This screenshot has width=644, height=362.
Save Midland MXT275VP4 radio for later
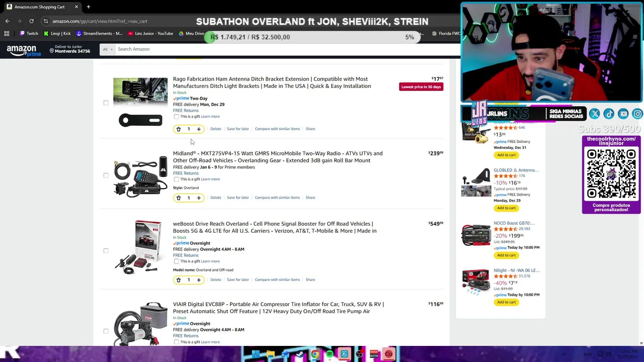[237, 198]
